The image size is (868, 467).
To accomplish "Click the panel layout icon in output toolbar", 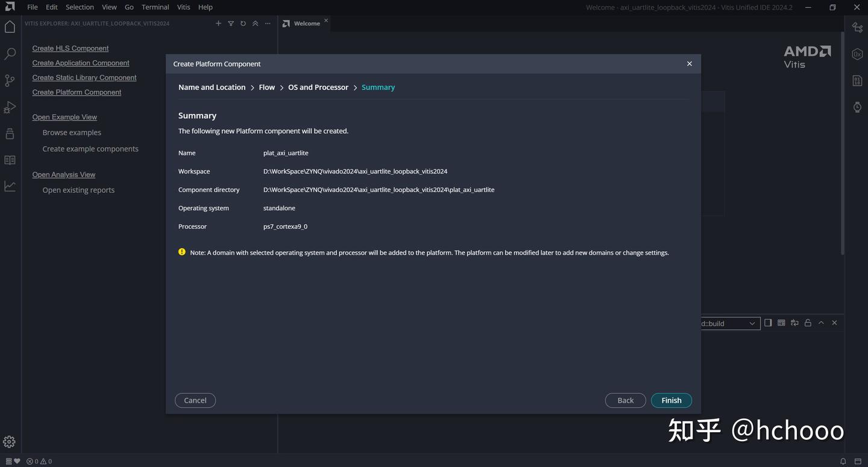I will click(x=781, y=323).
